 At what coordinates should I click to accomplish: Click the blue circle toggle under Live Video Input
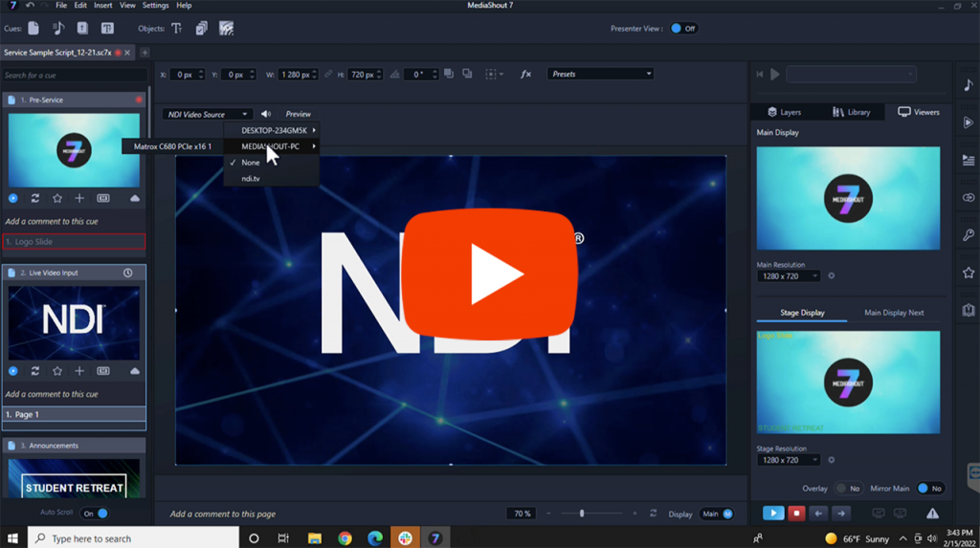(x=13, y=371)
